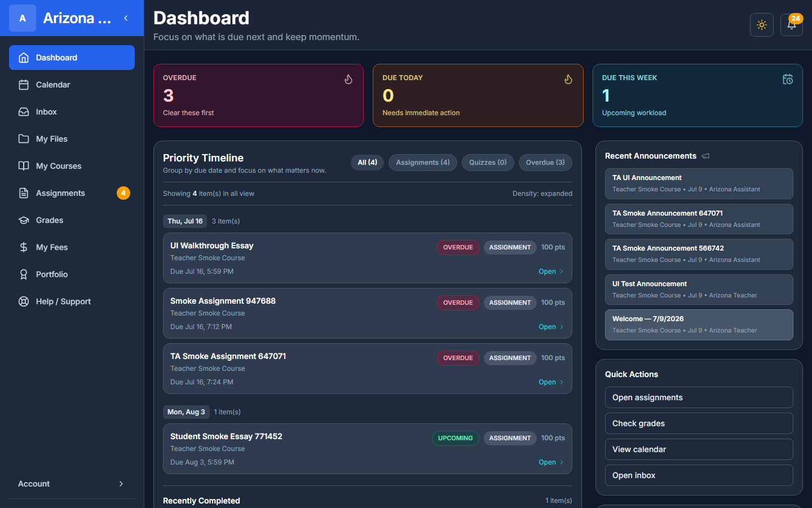The image size is (812, 508).
Task: Click the Calendar icon in sidebar
Action: click(x=24, y=85)
